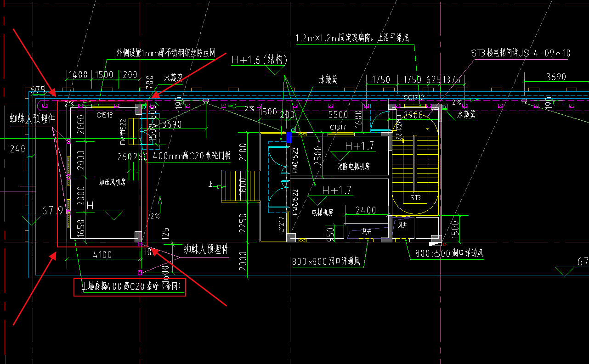Select the C1217 window tag
Viewport: 589px width, 364px height.
click(x=282, y=225)
